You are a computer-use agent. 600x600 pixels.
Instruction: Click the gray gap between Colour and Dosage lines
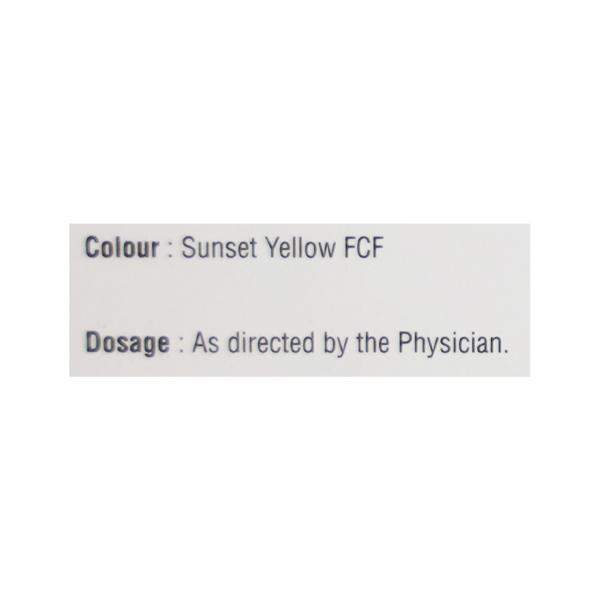[x=300, y=296]
